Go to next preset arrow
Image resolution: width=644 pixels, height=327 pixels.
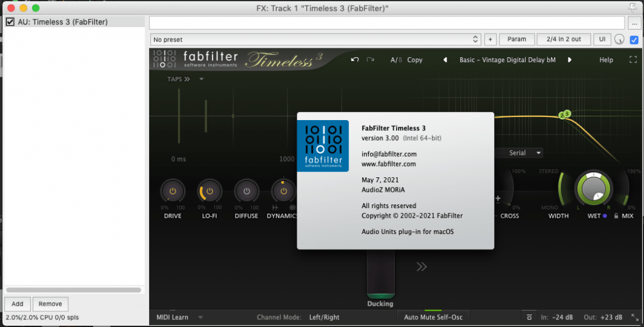click(x=570, y=60)
